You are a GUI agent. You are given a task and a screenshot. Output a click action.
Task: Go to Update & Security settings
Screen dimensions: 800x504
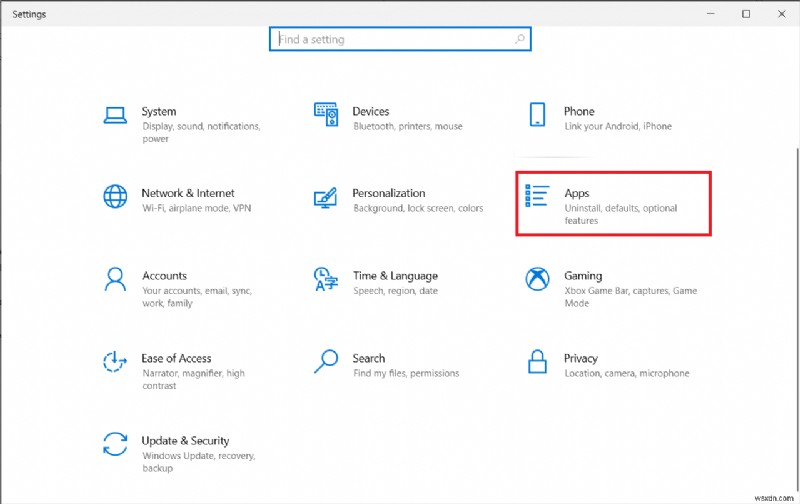pyautogui.click(x=185, y=440)
